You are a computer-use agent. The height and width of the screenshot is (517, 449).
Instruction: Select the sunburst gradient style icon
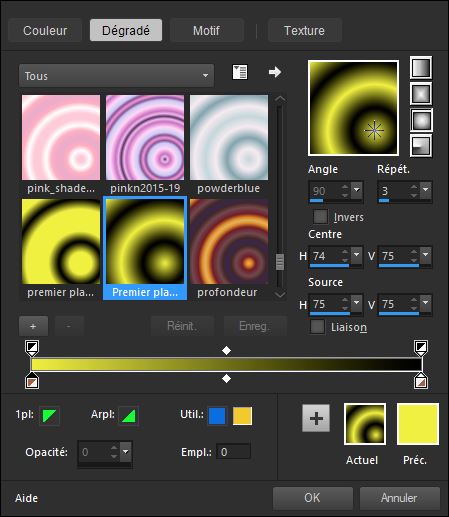tap(421, 120)
